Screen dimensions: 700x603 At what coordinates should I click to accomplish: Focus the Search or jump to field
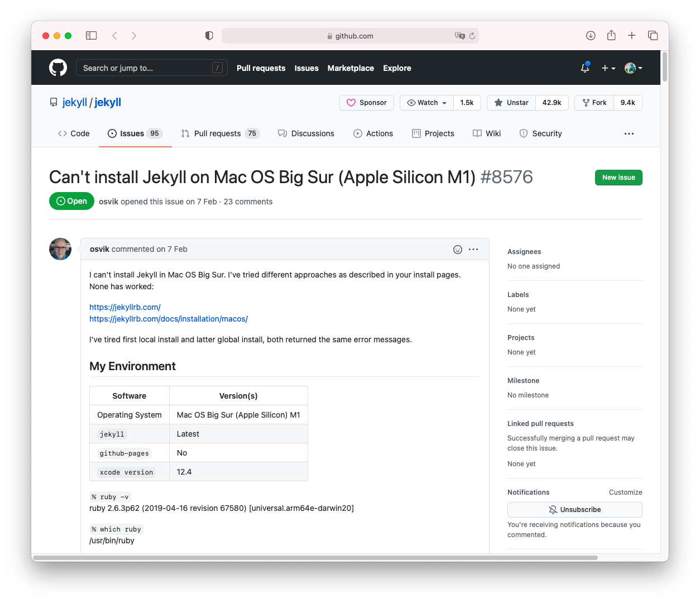[x=152, y=68]
